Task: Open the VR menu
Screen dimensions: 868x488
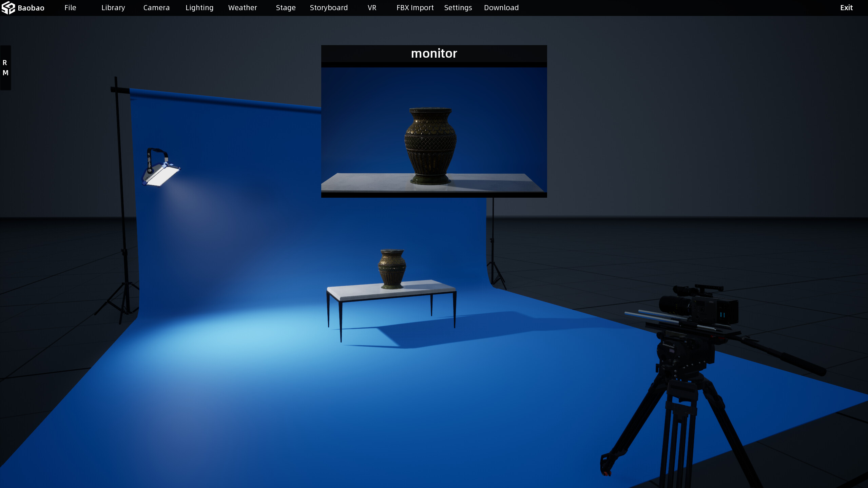Action: [371, 7]
